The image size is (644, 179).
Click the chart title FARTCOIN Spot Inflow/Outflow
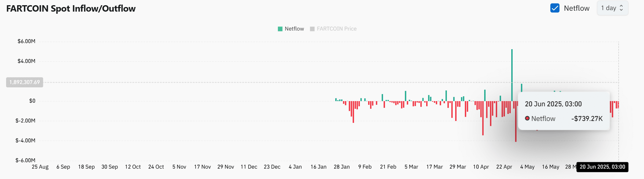(71, 9)
